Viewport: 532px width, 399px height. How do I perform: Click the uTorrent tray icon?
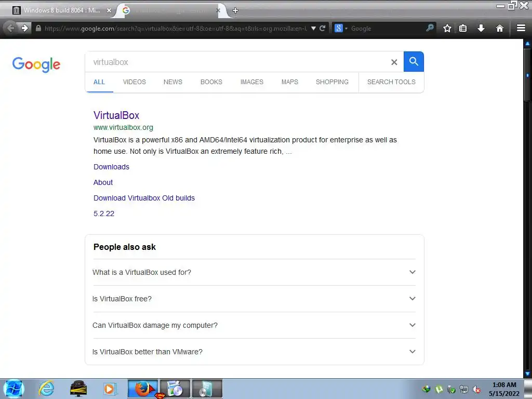point(438,390)
